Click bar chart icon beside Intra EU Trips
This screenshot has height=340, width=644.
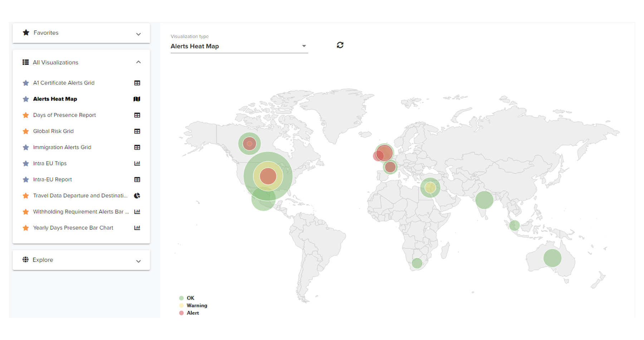click(x=137, y=164)
